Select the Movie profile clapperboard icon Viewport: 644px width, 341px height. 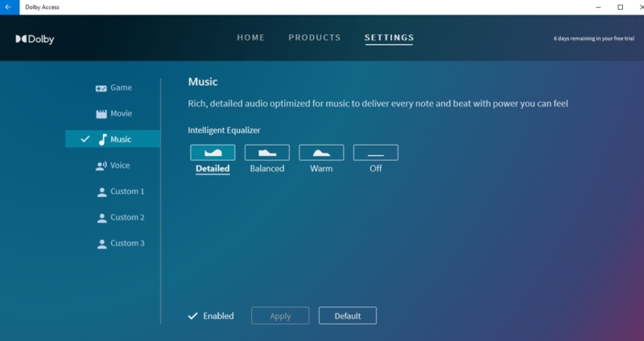point(101,114)
